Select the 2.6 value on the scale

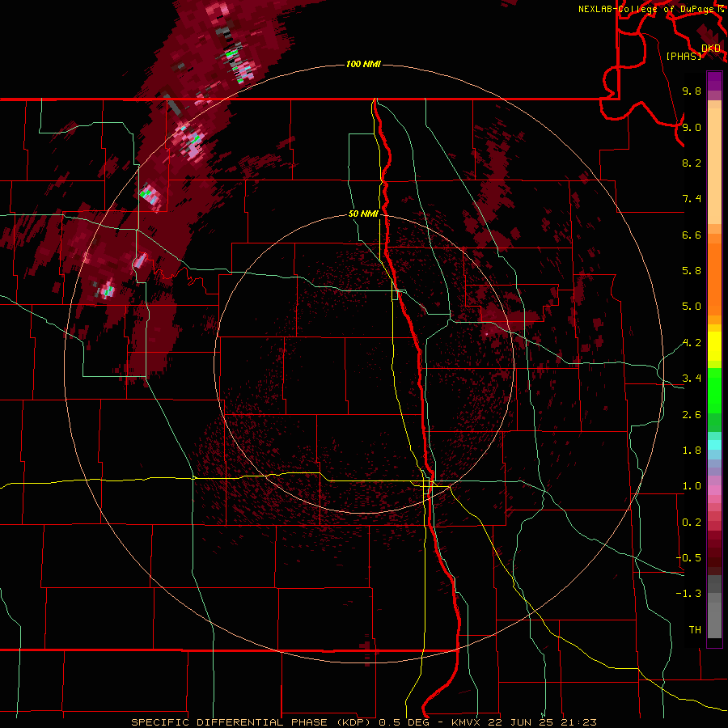click(692, 415)
